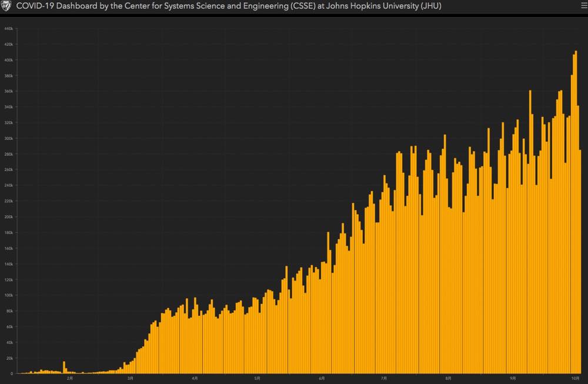Open the hamburger menu in the header
The width and height of the screenshot is (588, 384).
(x=584, y=6)
